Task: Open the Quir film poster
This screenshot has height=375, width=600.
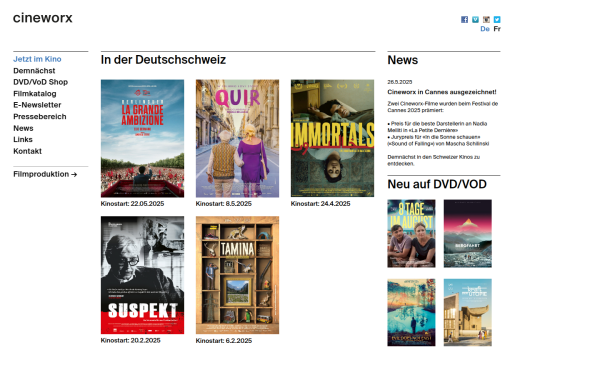Action: (x=237, y=139)
